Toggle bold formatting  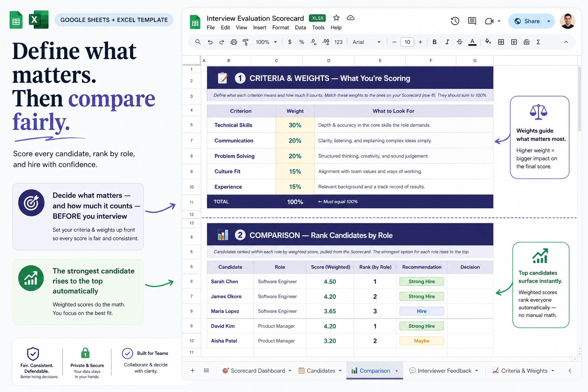coord(434,42)
